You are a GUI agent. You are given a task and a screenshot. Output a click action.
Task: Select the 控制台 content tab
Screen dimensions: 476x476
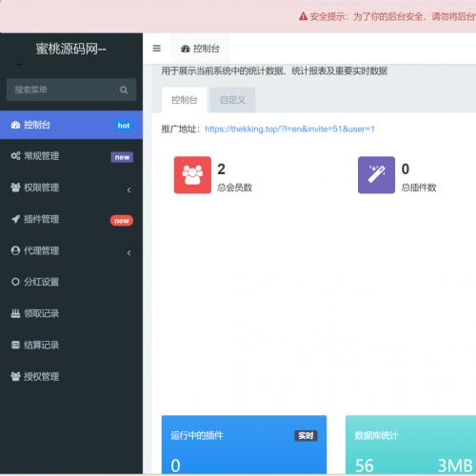click(184, 100)
